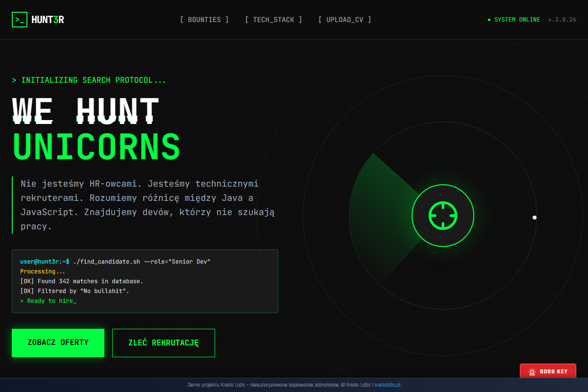
Task: Click the siren icon on BOSS KEY
Action: pyautogui.click(x=532, y=372)
